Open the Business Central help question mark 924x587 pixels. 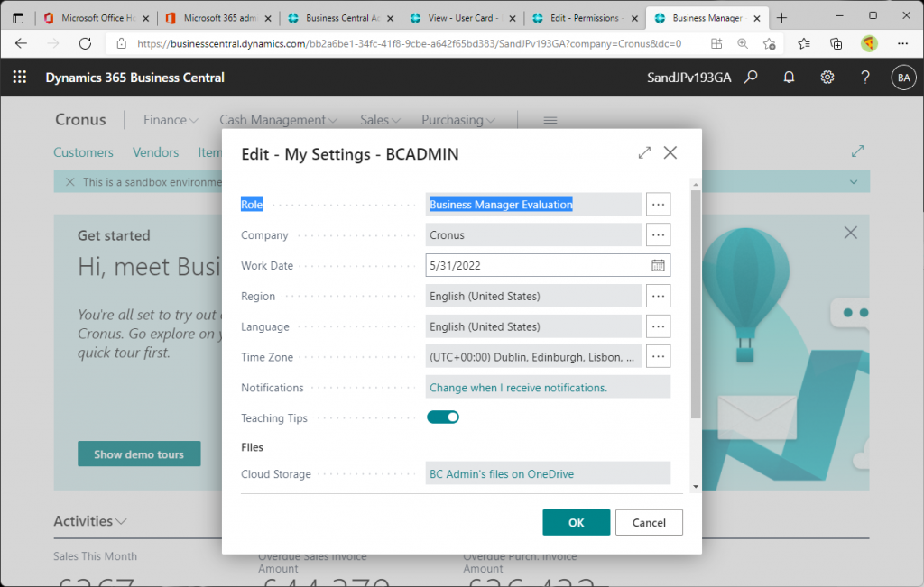(865, 78)
